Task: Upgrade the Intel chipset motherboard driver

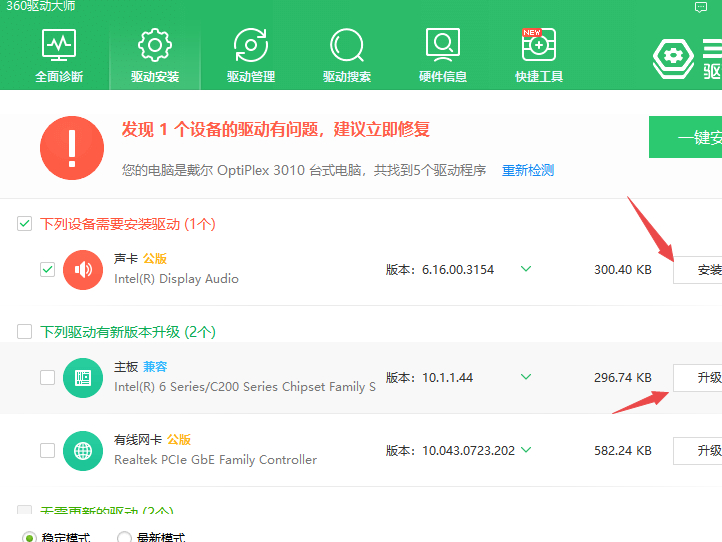Action: [698, 378]
